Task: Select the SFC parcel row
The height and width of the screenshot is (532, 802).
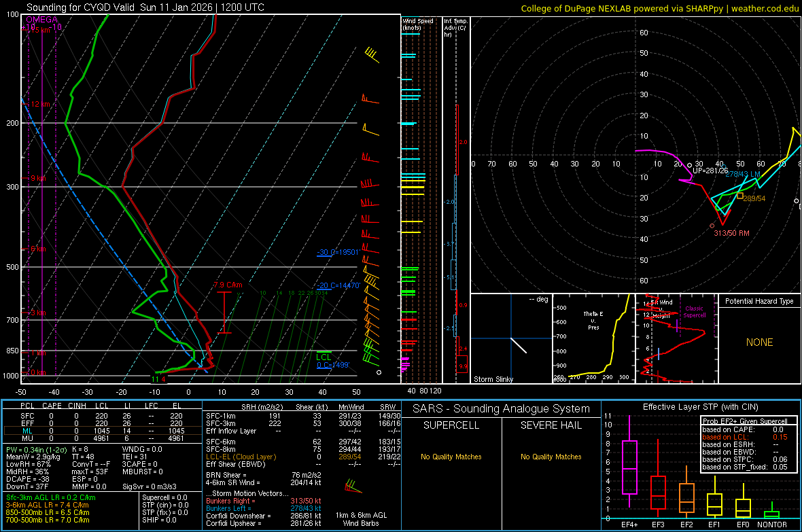Action: coord(103,416)
